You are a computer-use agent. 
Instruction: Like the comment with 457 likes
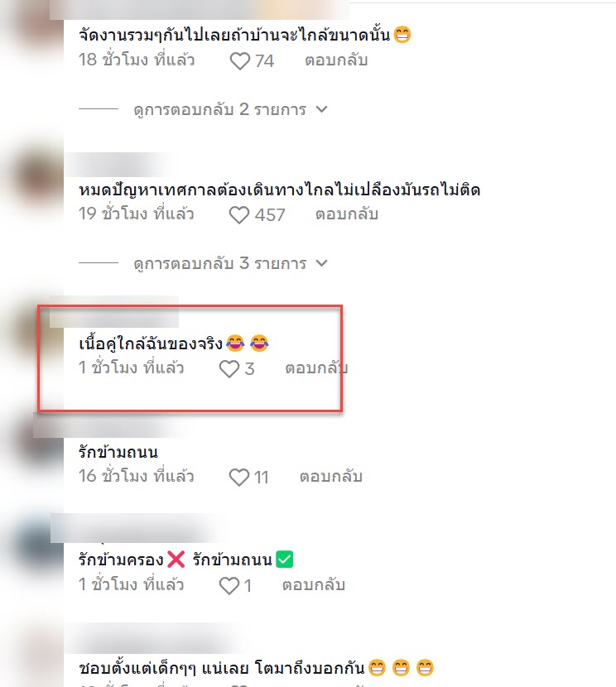point(239,215)
